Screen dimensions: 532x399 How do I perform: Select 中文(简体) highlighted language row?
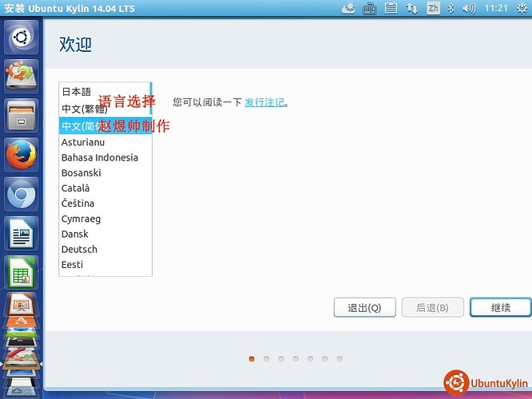105,126
